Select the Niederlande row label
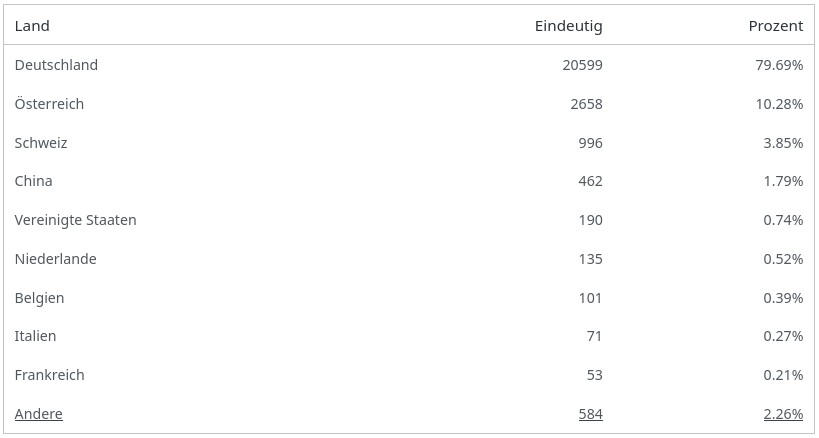This screenshot has height=438, width=819. pyautogui.click(x=56, y=259)
